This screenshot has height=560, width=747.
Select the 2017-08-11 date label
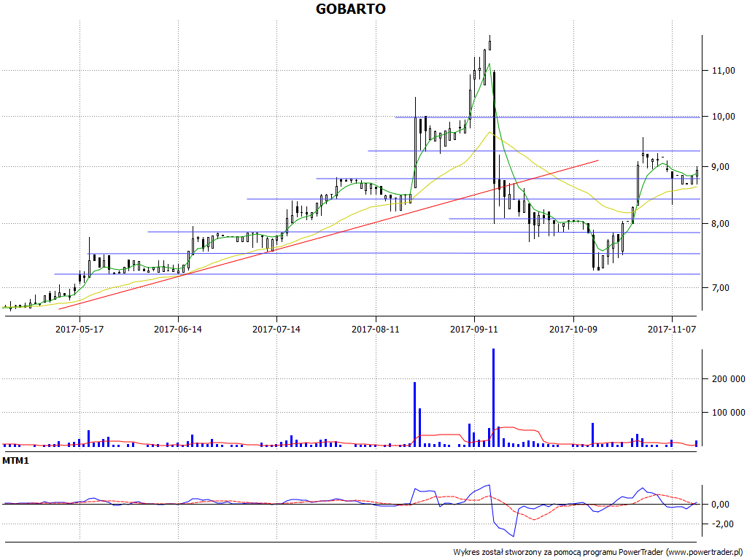(376, 329)
